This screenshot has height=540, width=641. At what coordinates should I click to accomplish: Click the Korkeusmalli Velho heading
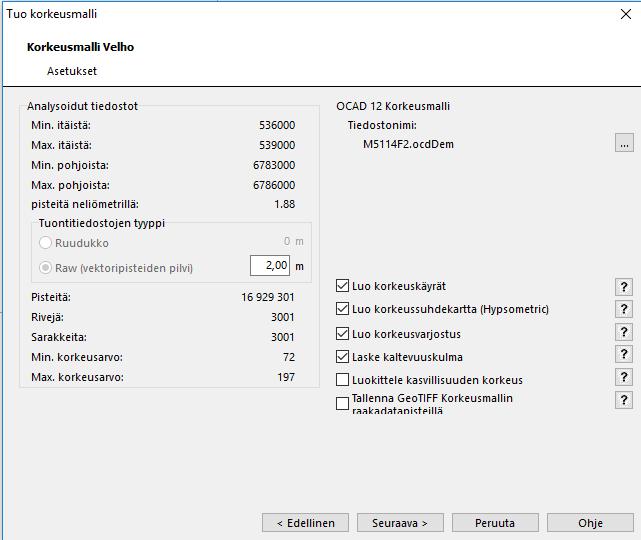coord(81,47)
